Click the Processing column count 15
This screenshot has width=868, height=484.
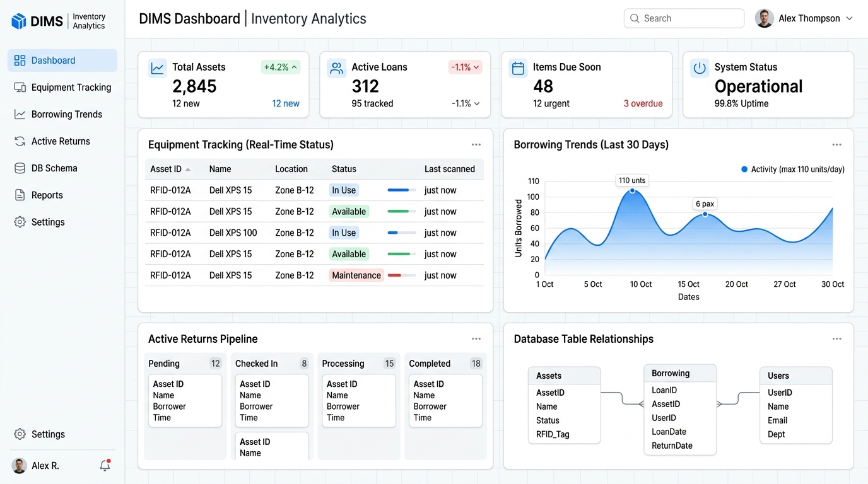389,364
